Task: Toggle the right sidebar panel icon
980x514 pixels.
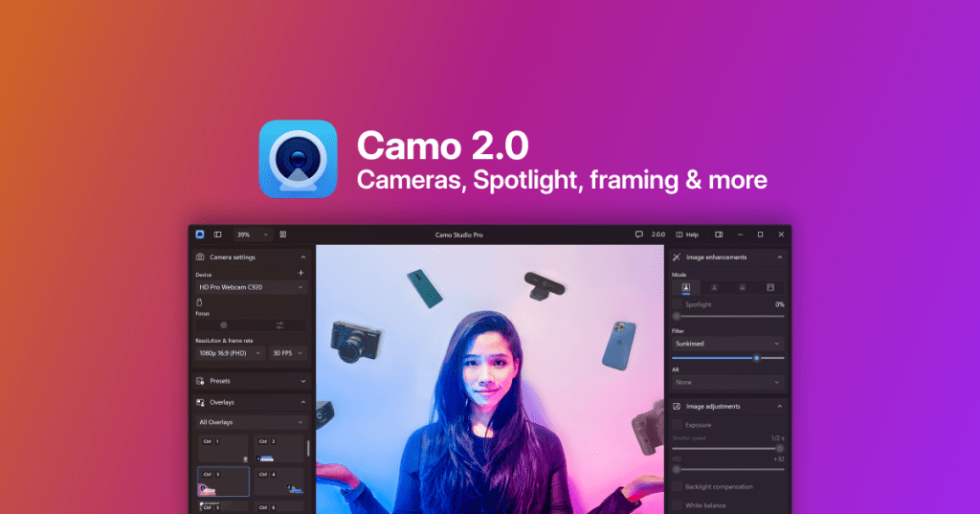Action: pyautogui.click(x=719, y=235)
